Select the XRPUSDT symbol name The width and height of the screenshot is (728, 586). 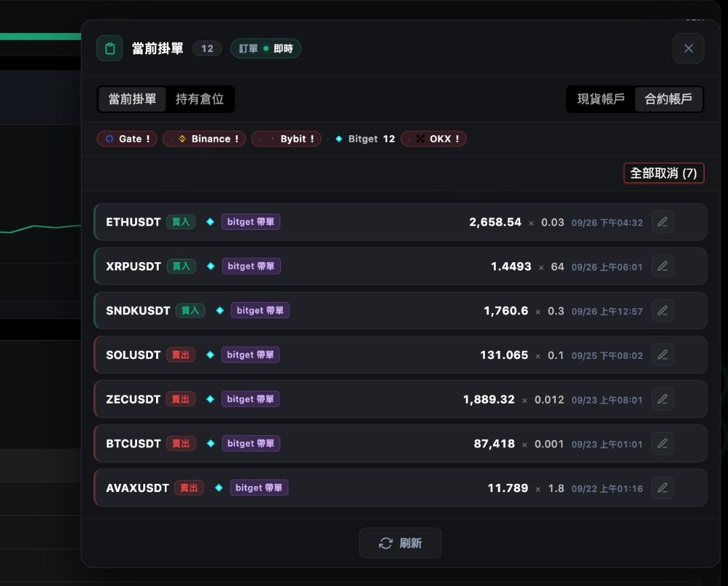coord(133,266)
